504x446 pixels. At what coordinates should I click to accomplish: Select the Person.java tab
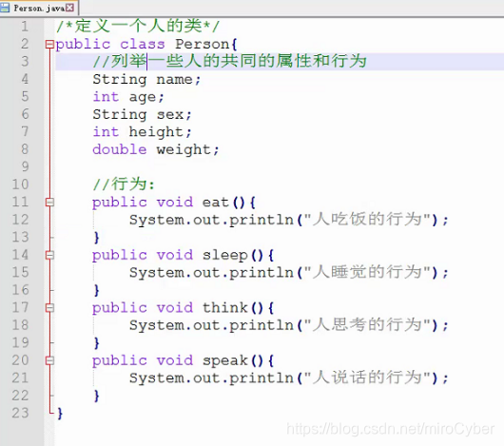(39, 8)
